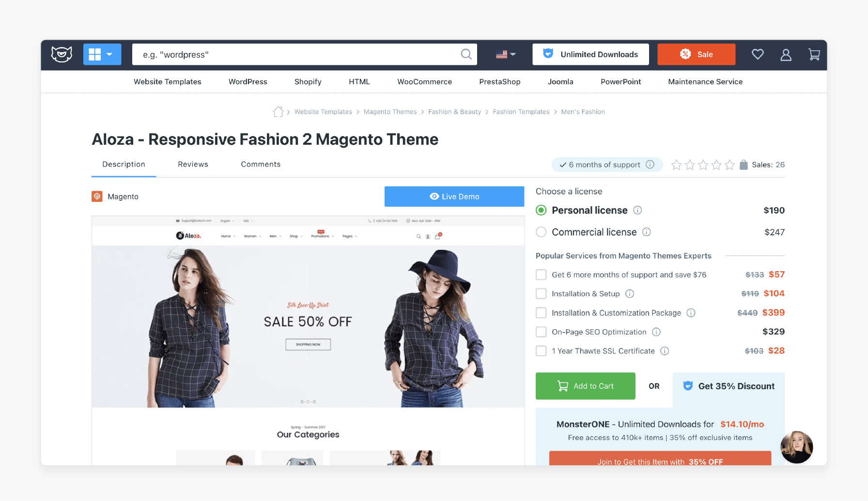Open wishlist heart icon
The width and height of the screenshot is (868, 501).
pyautogui.click(x=758, y=54)
